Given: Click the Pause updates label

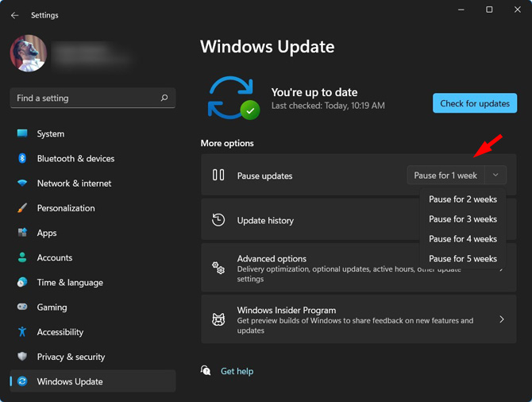Looking at the screenshot, I should 264,176.
